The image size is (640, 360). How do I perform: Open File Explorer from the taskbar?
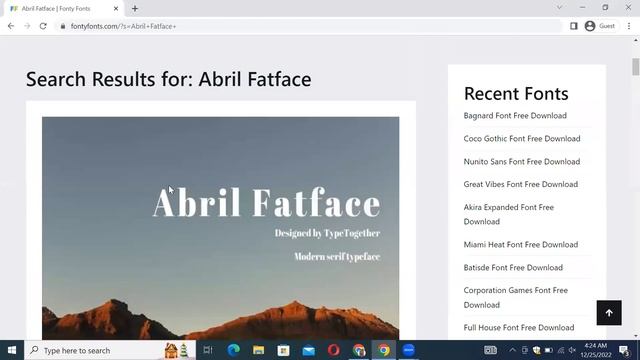coord(258,350)
